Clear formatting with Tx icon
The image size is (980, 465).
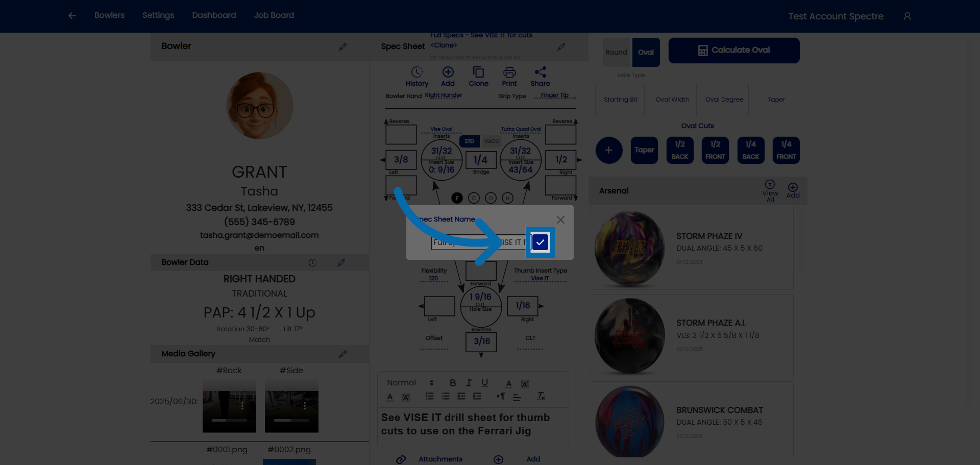(x=541, y=396)
